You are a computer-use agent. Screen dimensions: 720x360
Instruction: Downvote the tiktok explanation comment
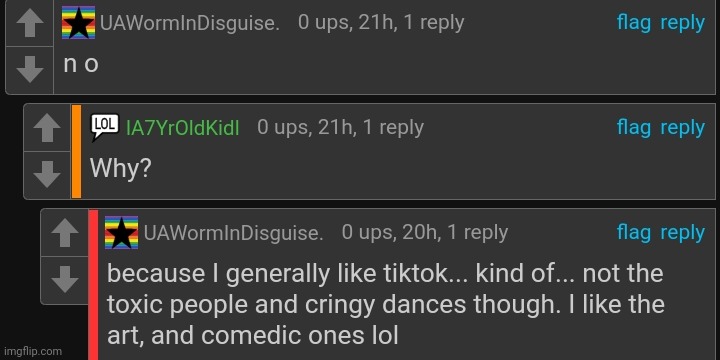coord(64,280)
